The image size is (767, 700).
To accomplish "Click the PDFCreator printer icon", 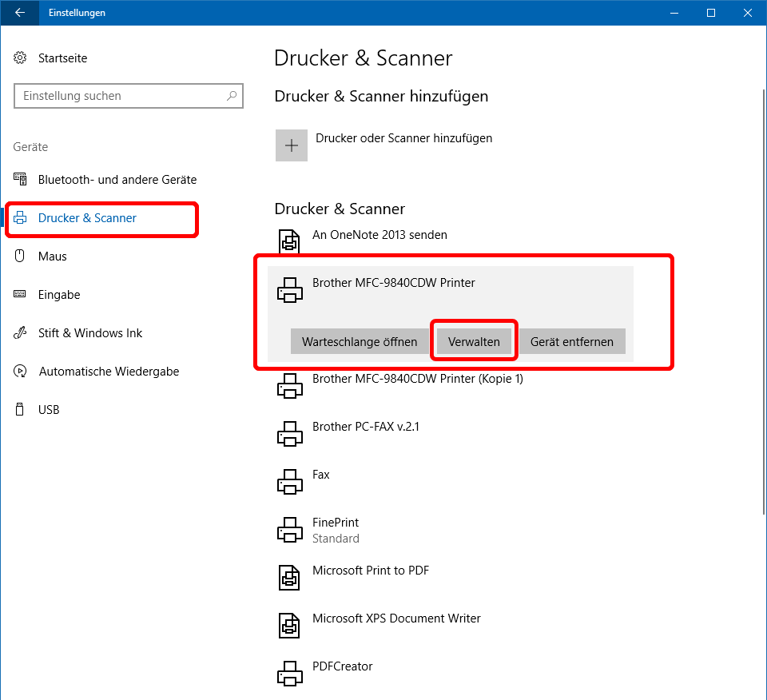I will point(289,672).
